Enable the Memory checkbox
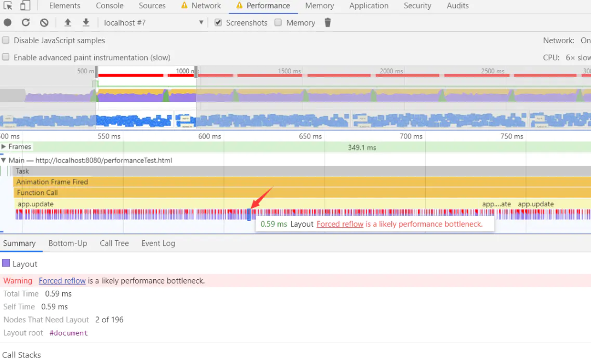 click(278, 23)
